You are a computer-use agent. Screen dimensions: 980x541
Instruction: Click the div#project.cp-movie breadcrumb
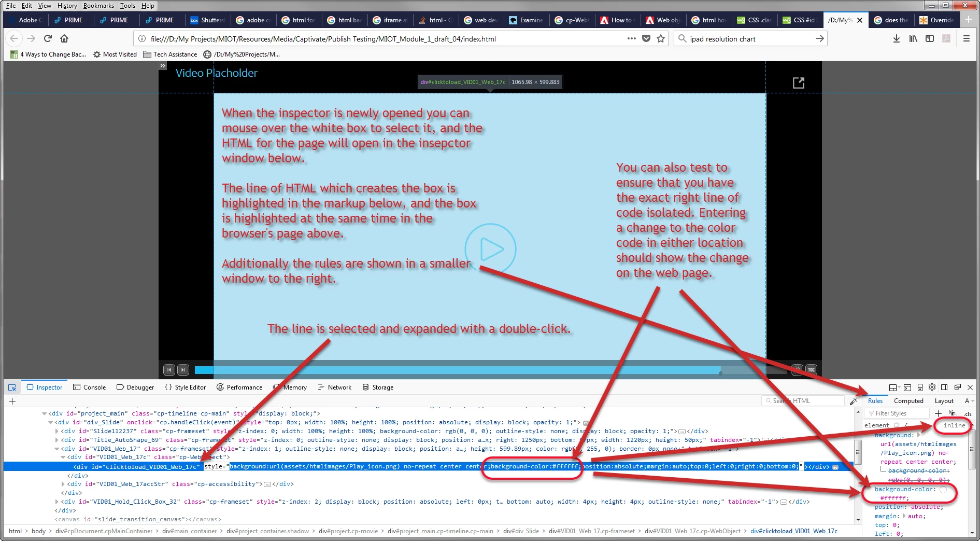click(348, 531)
